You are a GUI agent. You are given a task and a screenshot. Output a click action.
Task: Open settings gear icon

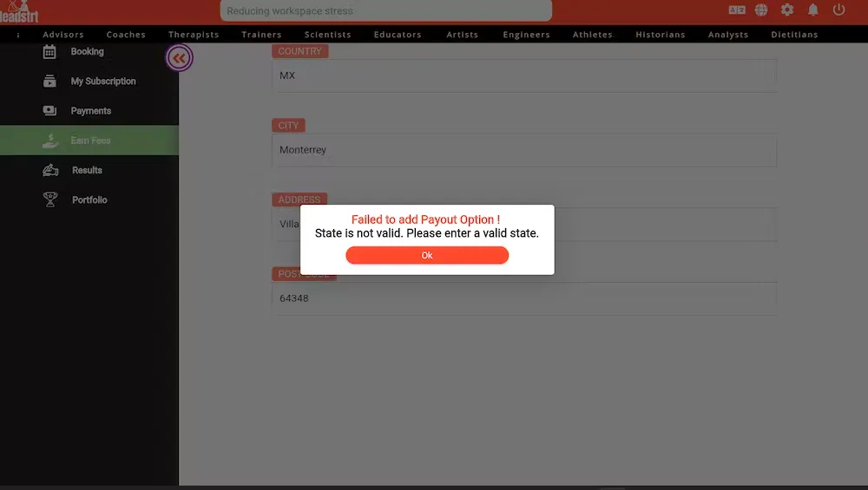(786, 10)
